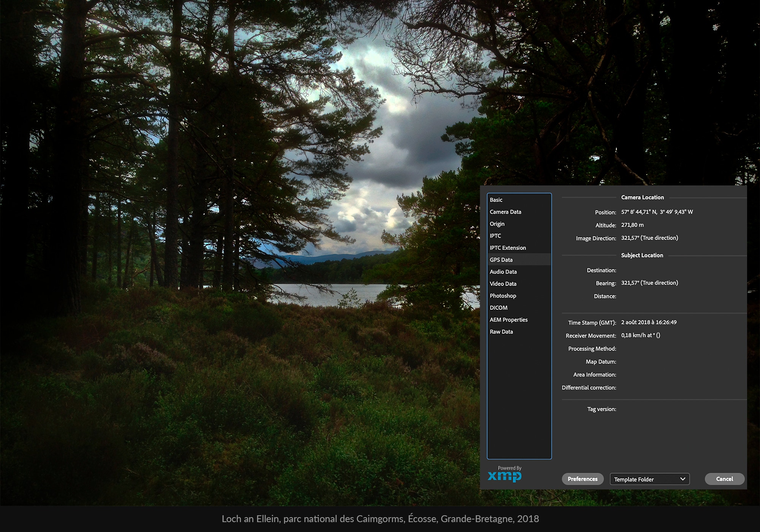Click the Preferences button
The height and width of the screenshot is (532, 760).
point(583,479)
